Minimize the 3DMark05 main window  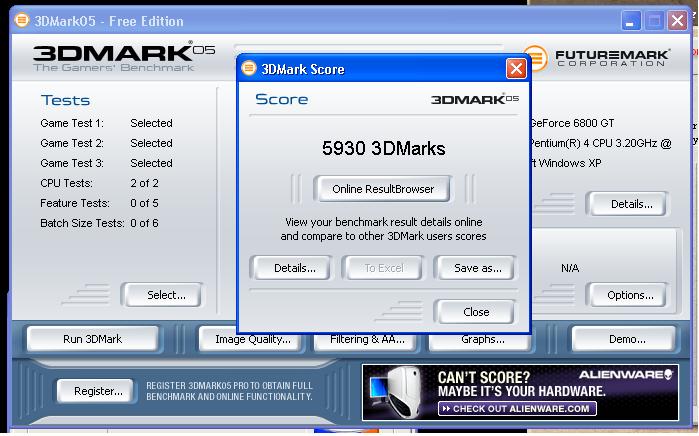coord(630,21)
